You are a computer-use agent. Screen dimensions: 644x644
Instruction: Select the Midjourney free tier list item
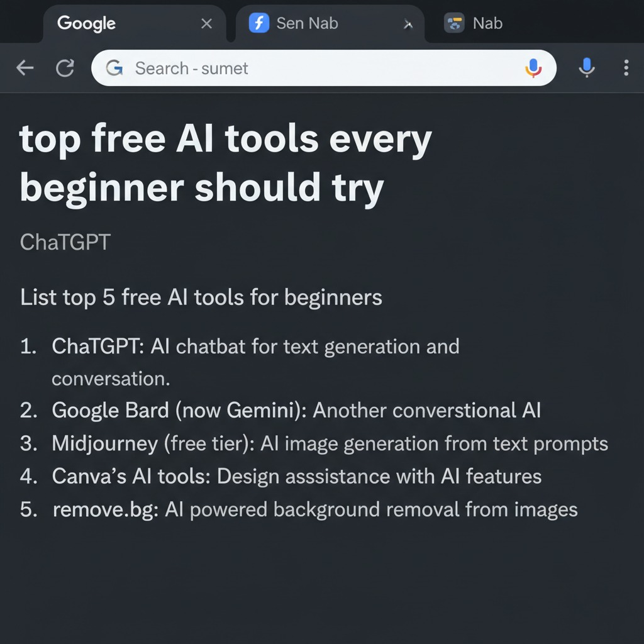330,443
